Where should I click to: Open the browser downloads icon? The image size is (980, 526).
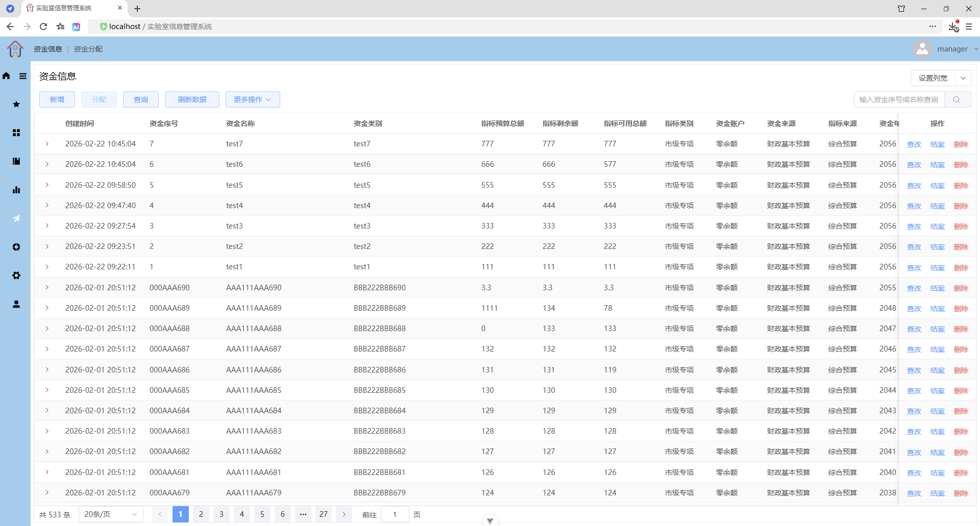(x=953, y=27)
